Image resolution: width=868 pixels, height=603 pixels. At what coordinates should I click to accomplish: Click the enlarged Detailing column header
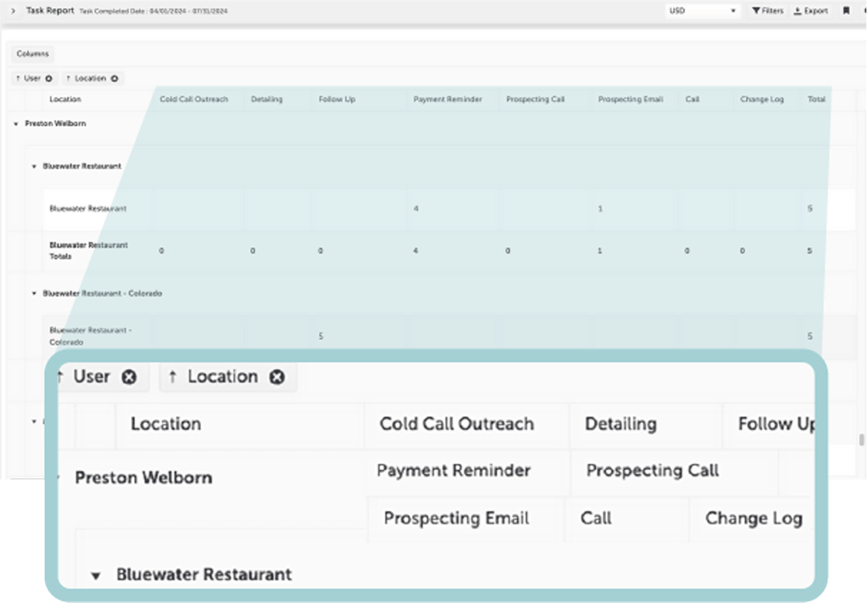(620, 424)
